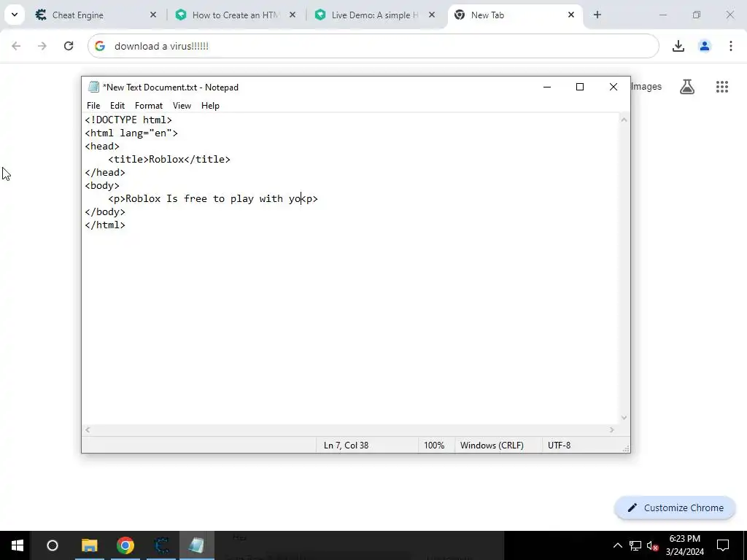Open Chrome profile avatar
Screen dimensions: 747x560
(705, 46)
